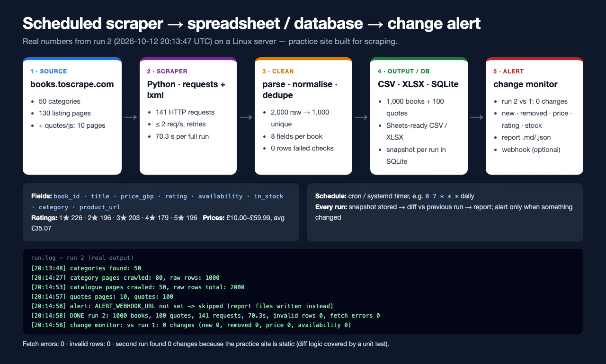Click the subtitle starting "Real numbers from run 2"
Screen dimensions: 606x364
[210, 41]
